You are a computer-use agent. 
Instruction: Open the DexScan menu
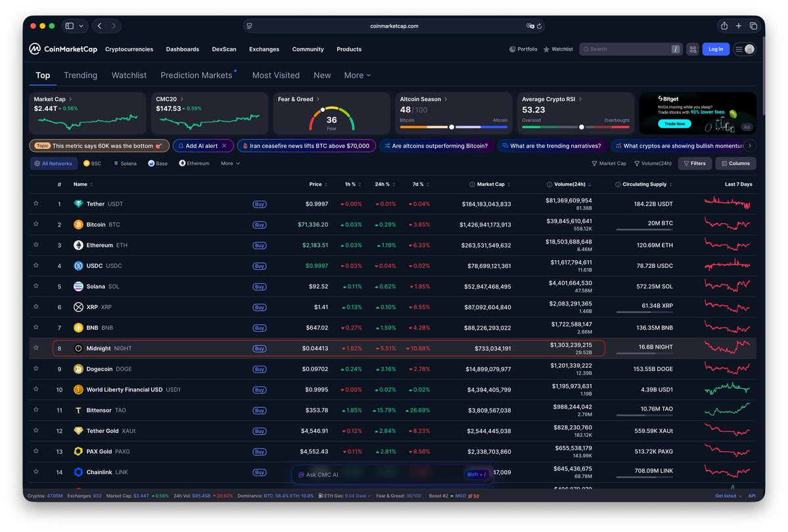tap(224, 49)
